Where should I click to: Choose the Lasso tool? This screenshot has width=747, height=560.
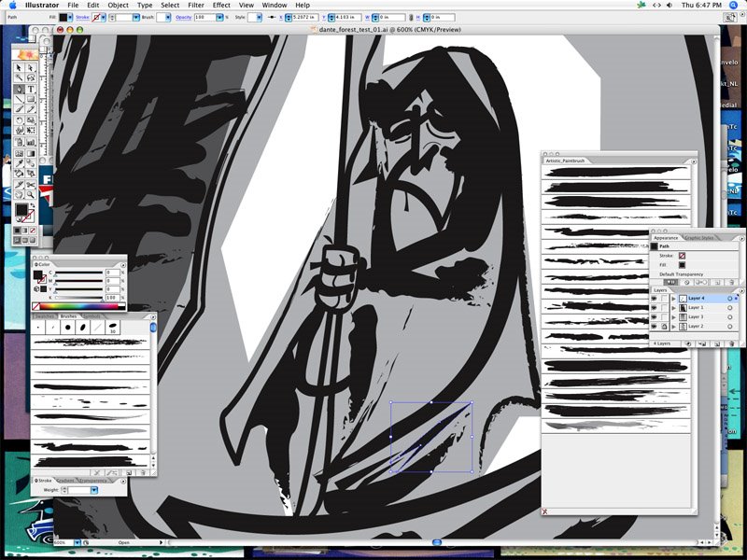click(x=31, y=77)
